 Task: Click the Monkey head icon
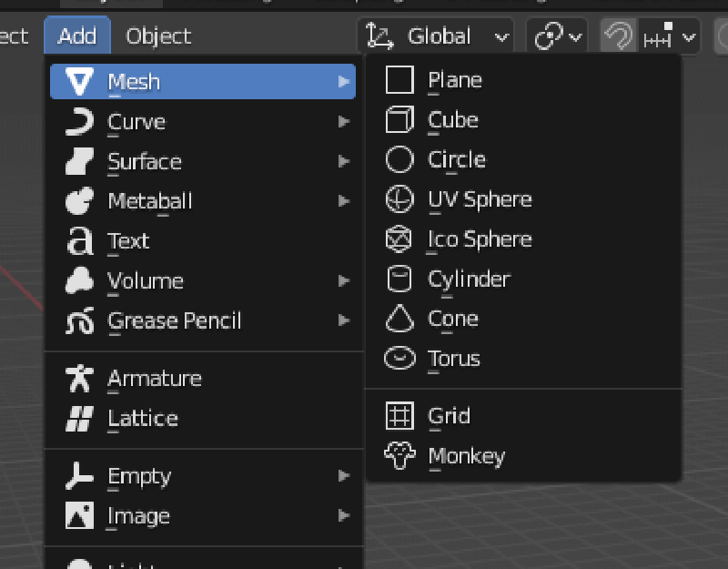pyautogui.click(x=399, y=456)
